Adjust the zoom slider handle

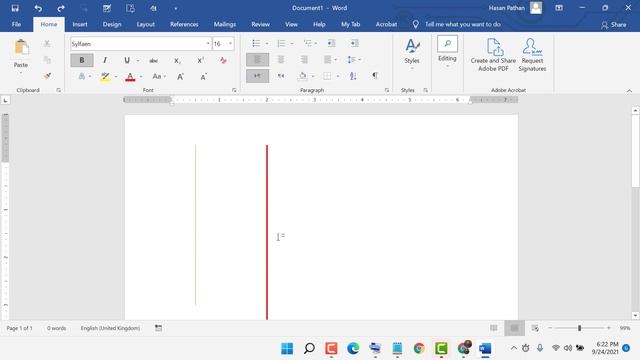coord(579,328)
